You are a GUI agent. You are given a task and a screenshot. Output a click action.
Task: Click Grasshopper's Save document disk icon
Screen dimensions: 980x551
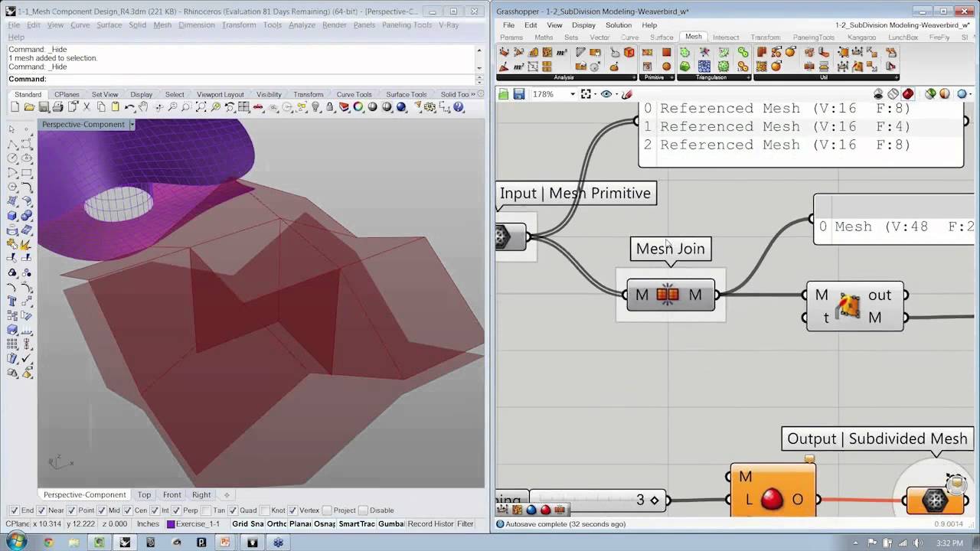[518, 94]
